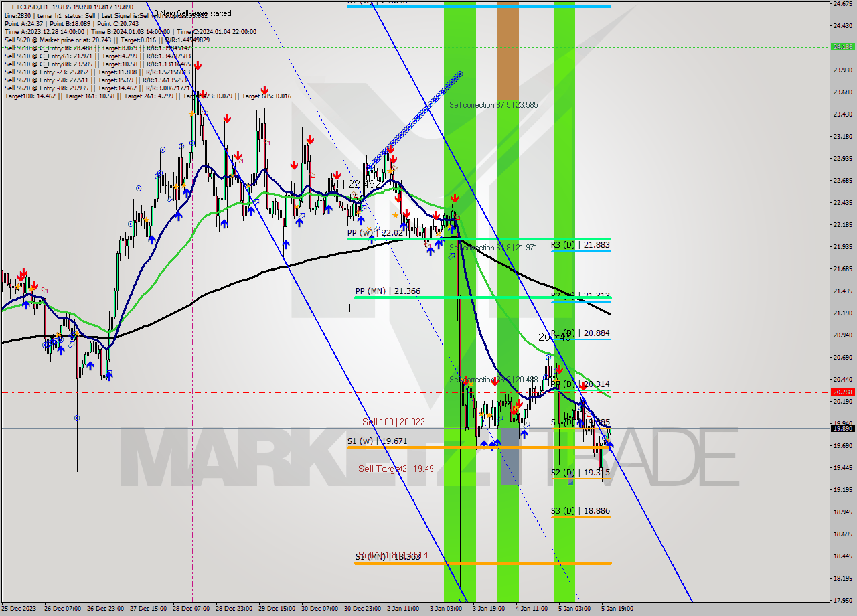This screenshot has width=857, height=616.
Task: Click the 23.930 value on price scale
Action: click(842, 70)
